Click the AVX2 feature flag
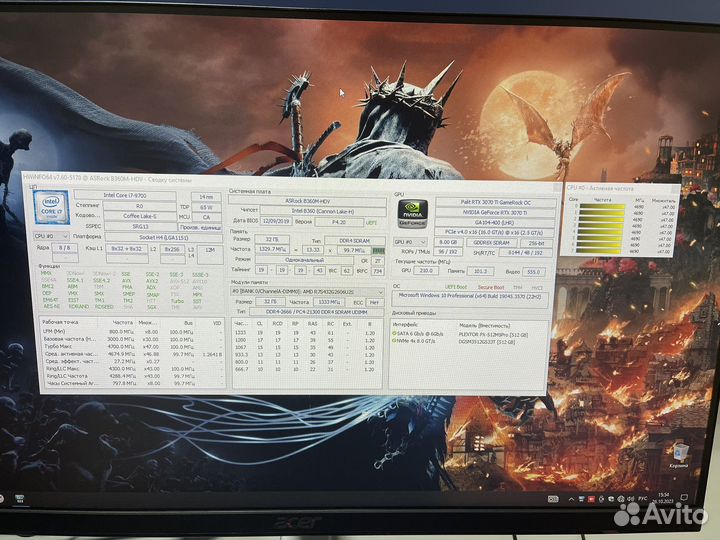 pos(152,281)
